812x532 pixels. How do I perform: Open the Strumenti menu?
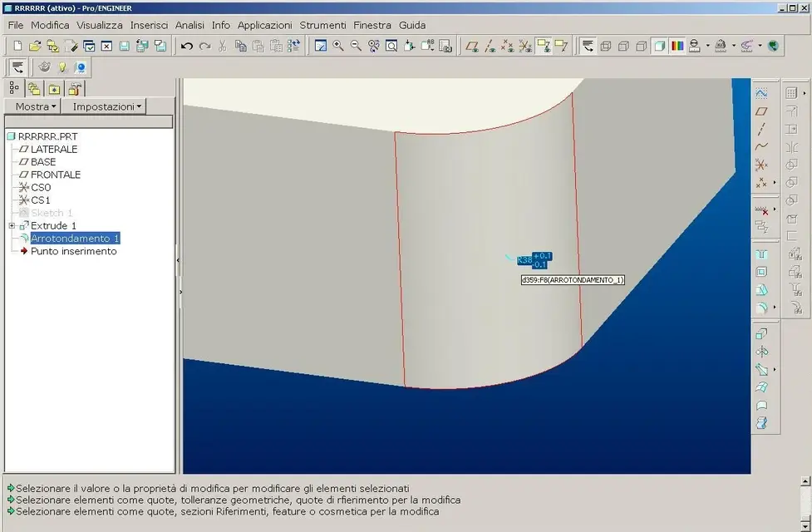(322, 26)
